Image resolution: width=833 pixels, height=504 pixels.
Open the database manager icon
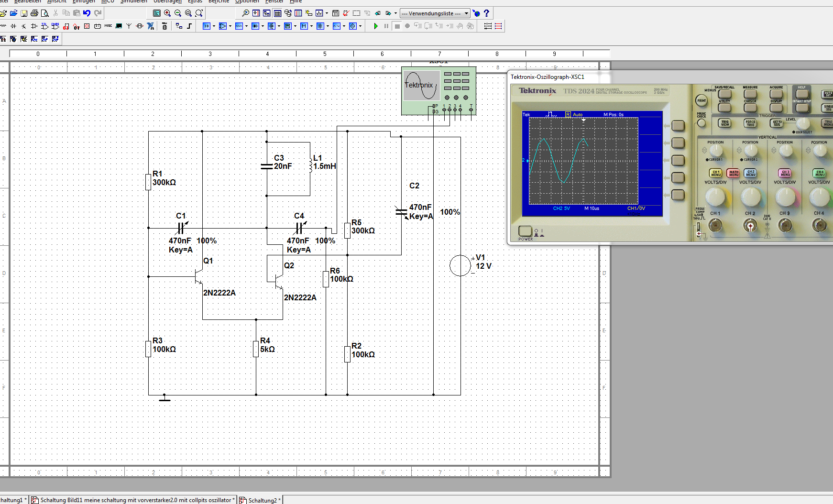click(288, 13)
